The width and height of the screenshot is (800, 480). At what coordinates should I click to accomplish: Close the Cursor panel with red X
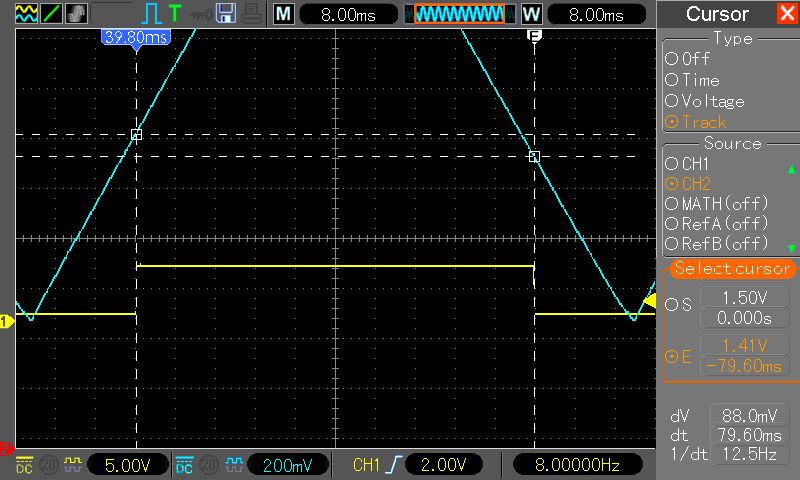(787, 13)
